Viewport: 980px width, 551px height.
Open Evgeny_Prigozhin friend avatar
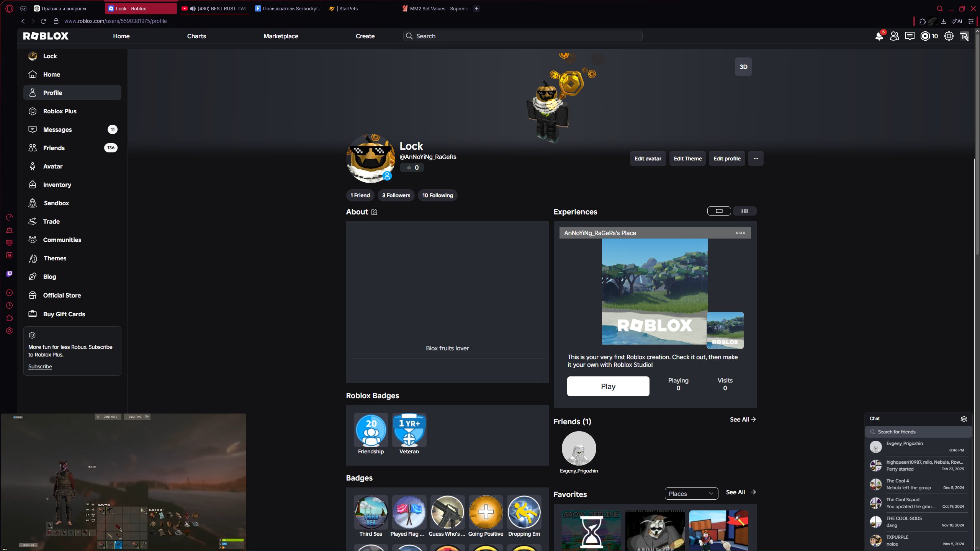click(x=579, y=448)
